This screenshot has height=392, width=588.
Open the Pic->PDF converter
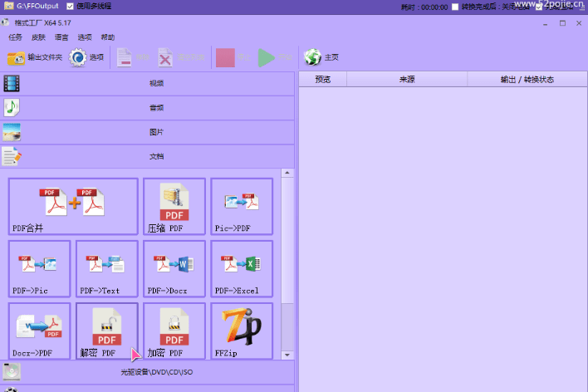tap(241, 206)
